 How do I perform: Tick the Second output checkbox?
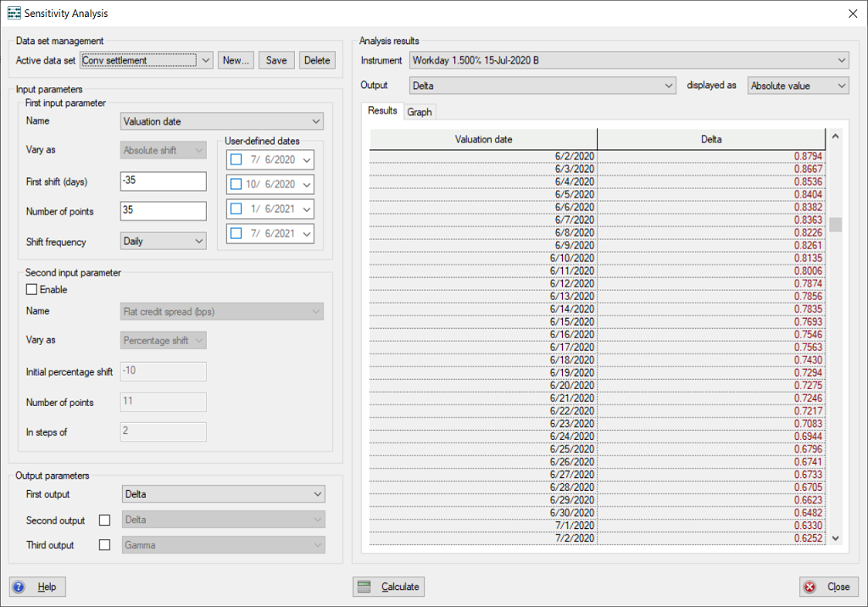(x=104, y=520)
